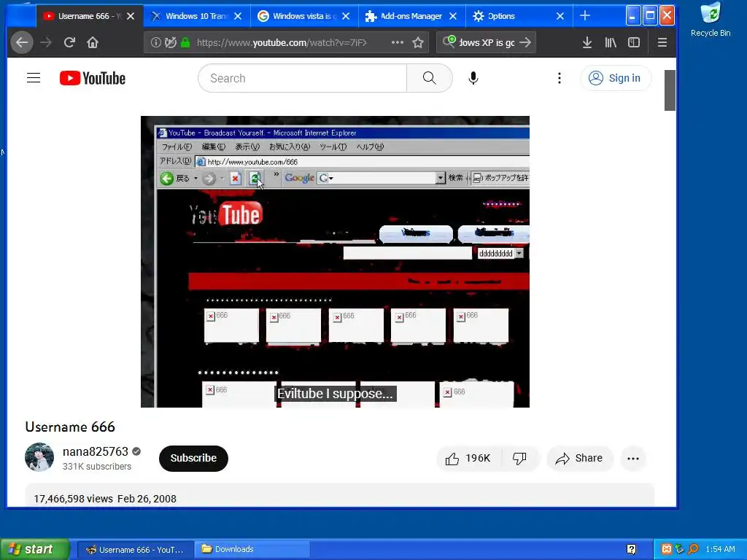This screenshot has height=560, width=747.
Task: Click the browser search box text
Action: click(487, 43)
